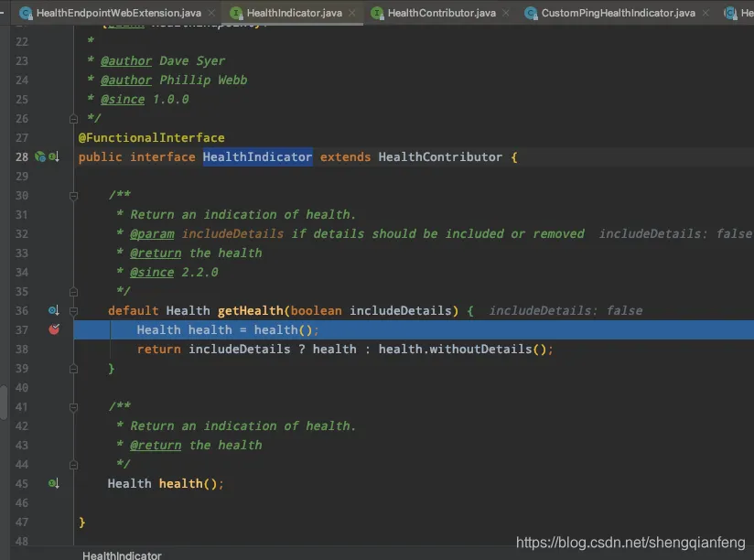Close the HealthContributor.java tab
Screen dimensions: 754x560
pyautogui.click(x=505, y=13)
